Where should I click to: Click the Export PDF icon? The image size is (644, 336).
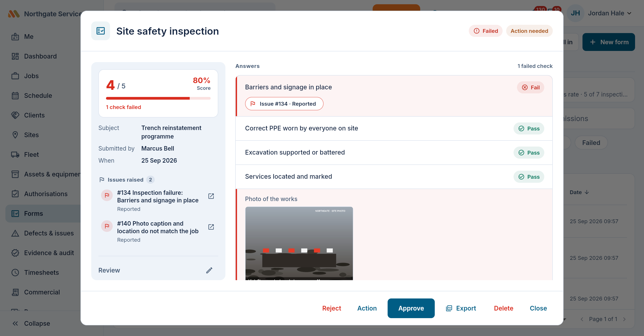click(449, 308)
